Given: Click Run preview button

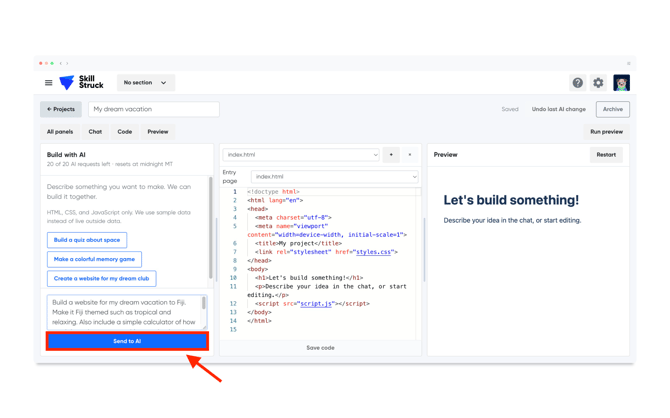Looking at the screenshot, I should [x=606, y=132].
